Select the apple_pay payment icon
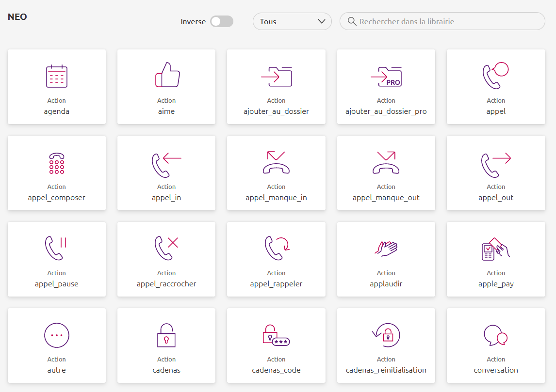This screenshot has height=392, width=556. coord(496,249)
